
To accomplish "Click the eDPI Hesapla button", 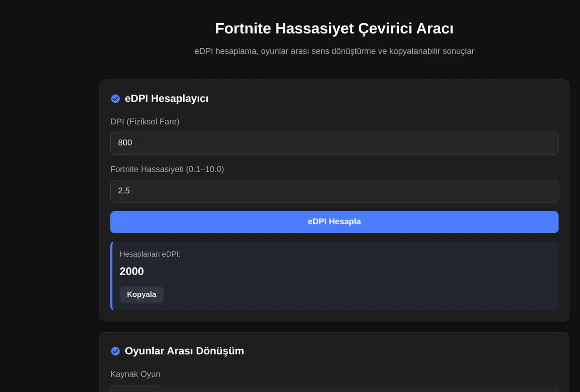I will (x=334, y=222).
